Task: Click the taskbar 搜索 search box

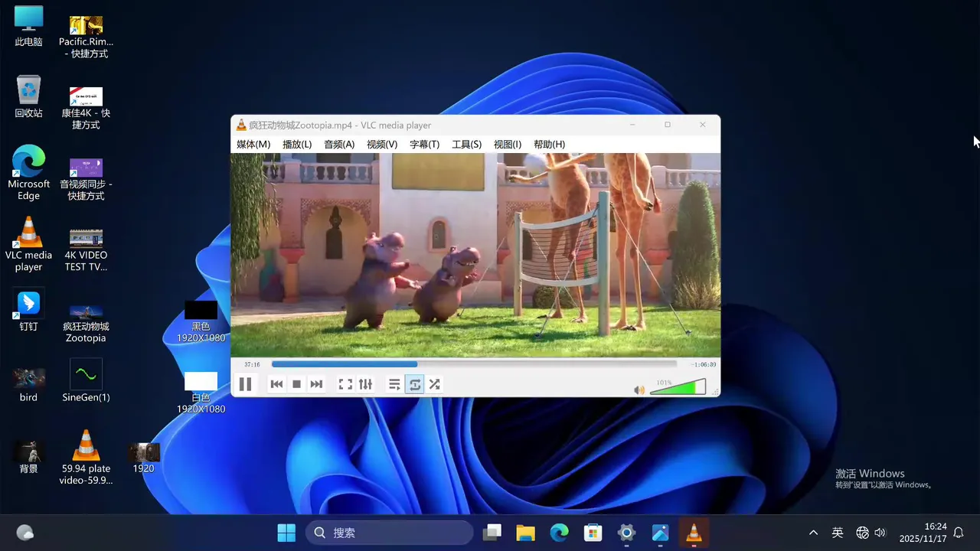Action: coord(390,533)
